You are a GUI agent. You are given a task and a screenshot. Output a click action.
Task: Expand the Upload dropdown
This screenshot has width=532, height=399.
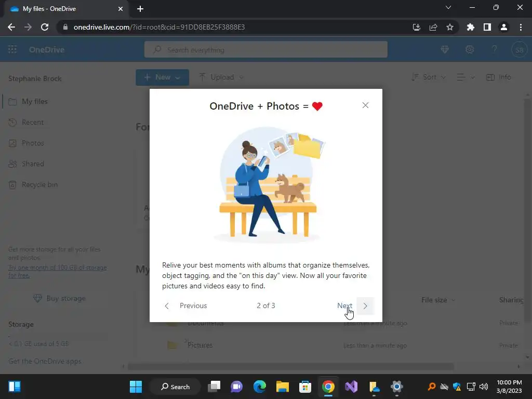(221, 77)
